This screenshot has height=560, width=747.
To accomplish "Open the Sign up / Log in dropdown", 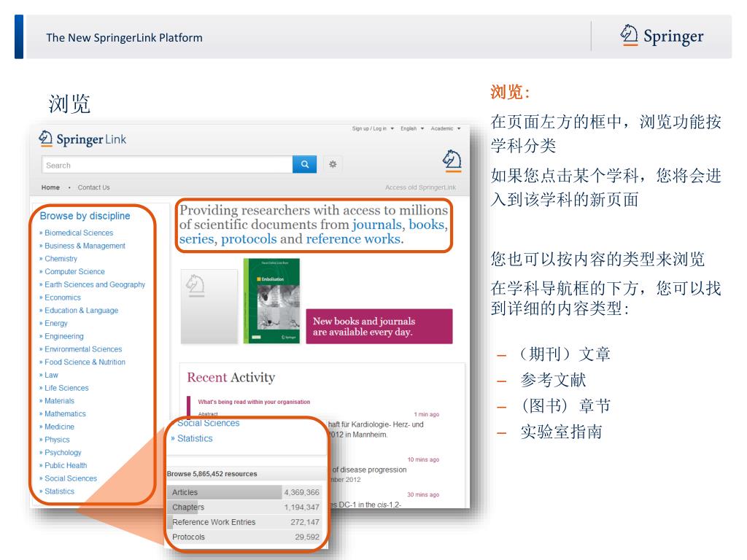I will [x=373, y=128].
